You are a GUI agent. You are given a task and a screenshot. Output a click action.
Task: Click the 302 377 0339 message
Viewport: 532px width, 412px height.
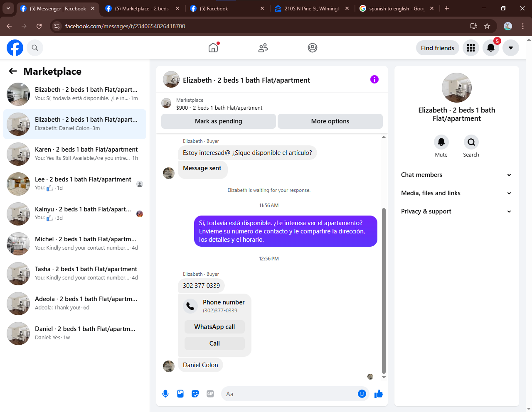point(201,286)
